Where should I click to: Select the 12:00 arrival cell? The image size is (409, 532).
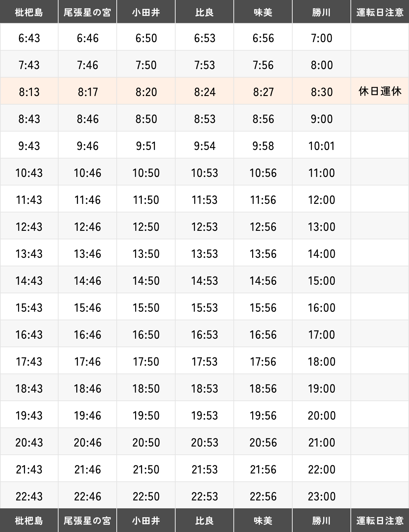322,200
